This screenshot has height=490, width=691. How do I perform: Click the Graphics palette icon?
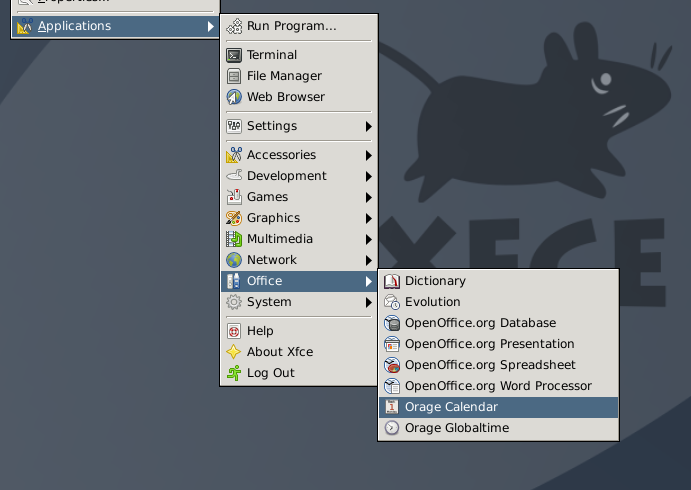234,218
